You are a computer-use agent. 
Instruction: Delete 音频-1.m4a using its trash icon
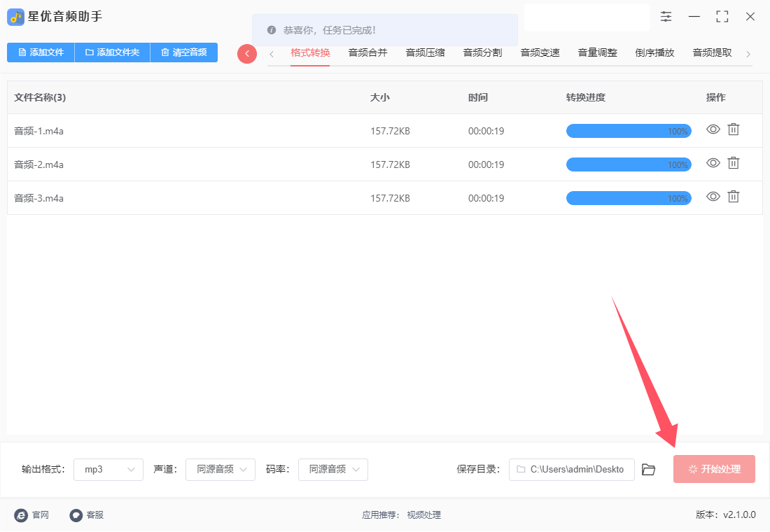pyautogui.click(x=733, y=129)
